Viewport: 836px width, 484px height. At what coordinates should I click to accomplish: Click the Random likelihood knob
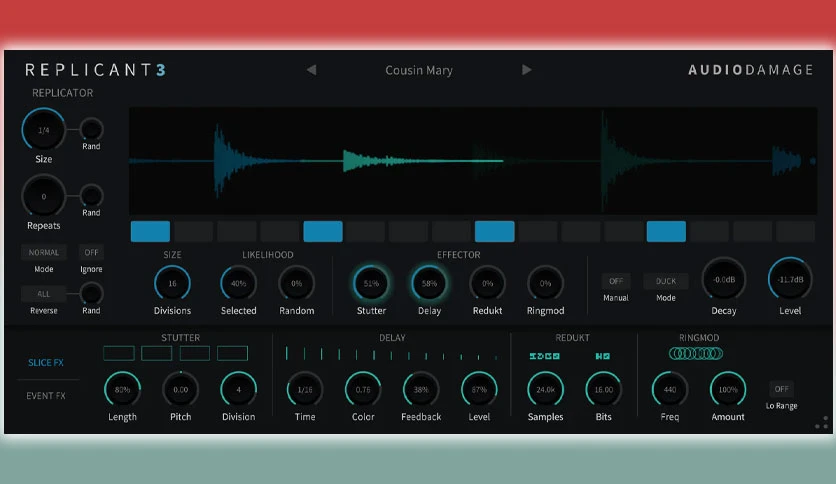(x=296, y=283)
